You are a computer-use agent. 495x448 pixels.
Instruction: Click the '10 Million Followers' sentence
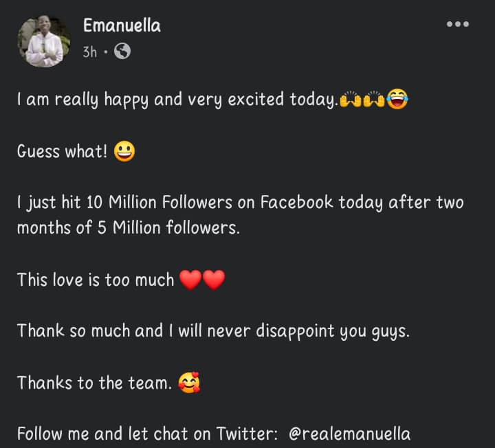(241, 203)
